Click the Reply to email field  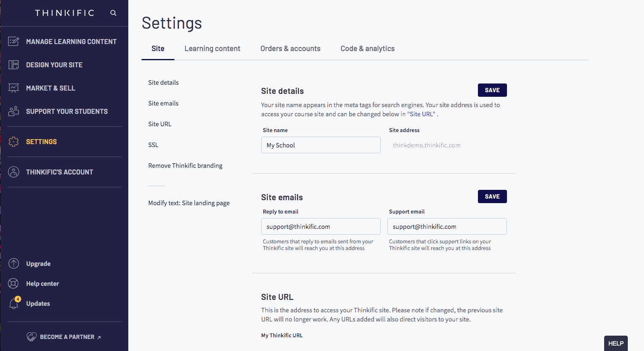pyautogui.click(x=321, y=226)
